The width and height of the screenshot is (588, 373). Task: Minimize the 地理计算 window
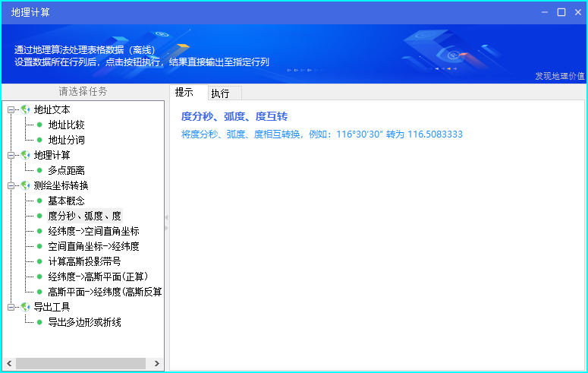coord(545,12)
